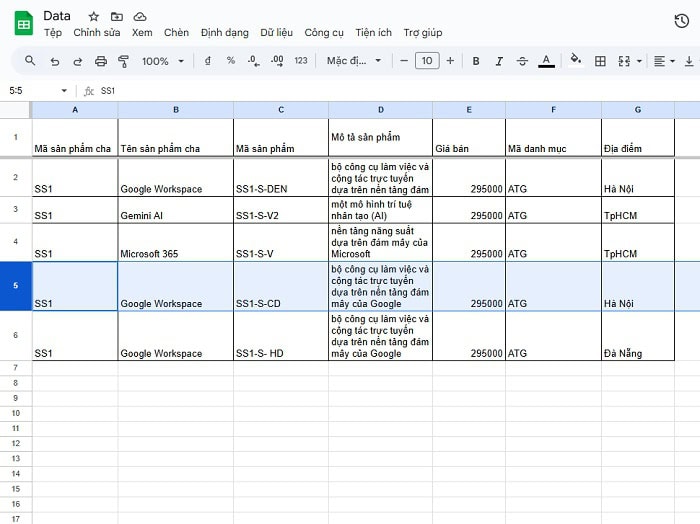The width and height of the screenshot is (700, 524).
Task: Select column G header
Action: [638, 110]
